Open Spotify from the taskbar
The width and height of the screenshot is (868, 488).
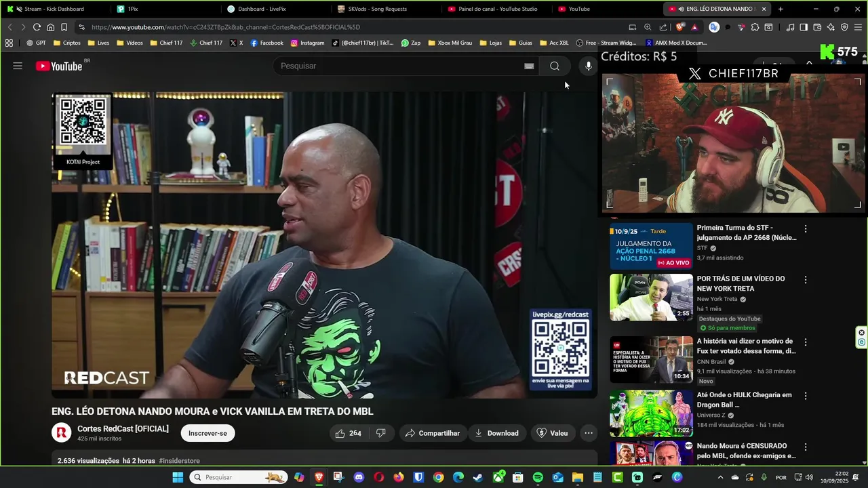tap(538, 477)
